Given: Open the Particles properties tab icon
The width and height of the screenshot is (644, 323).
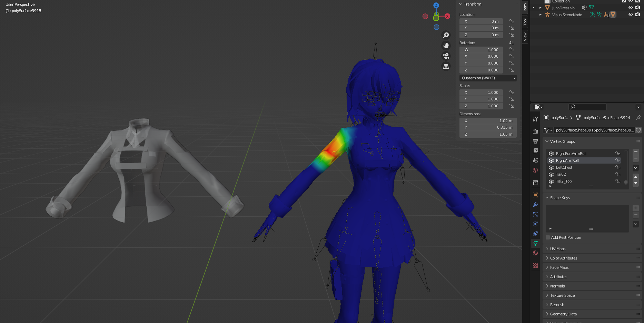Looking at the screenshot, I should click(x=535, y=214).
